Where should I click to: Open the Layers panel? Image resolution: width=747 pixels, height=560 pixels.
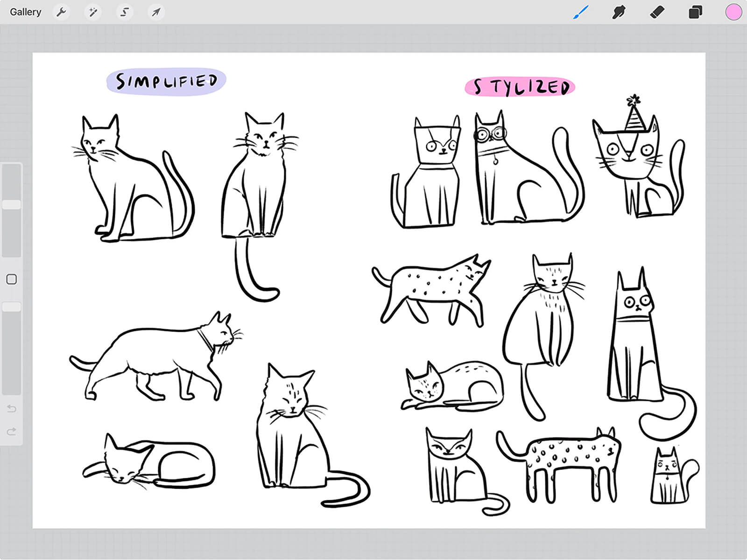695,12
